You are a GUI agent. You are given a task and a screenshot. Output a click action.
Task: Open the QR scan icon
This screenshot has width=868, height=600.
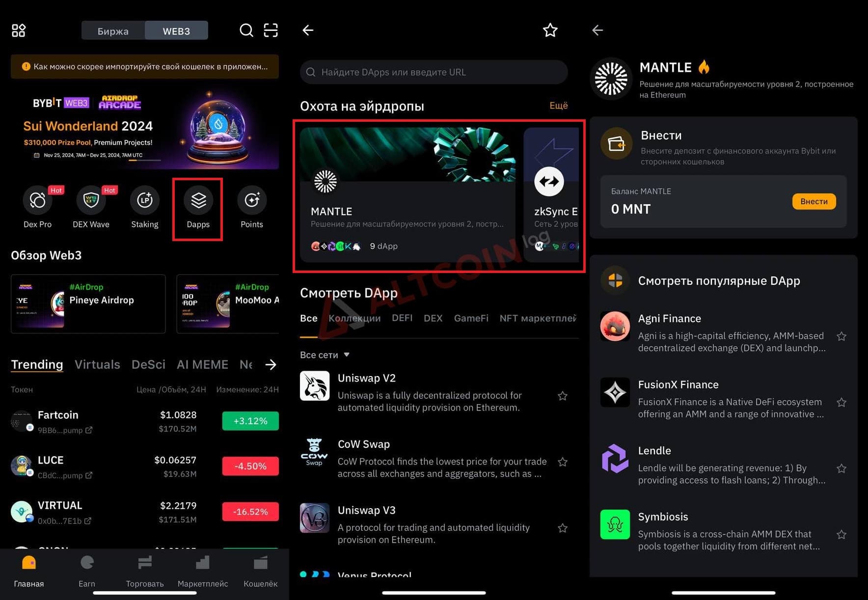(x=271, y=30)
